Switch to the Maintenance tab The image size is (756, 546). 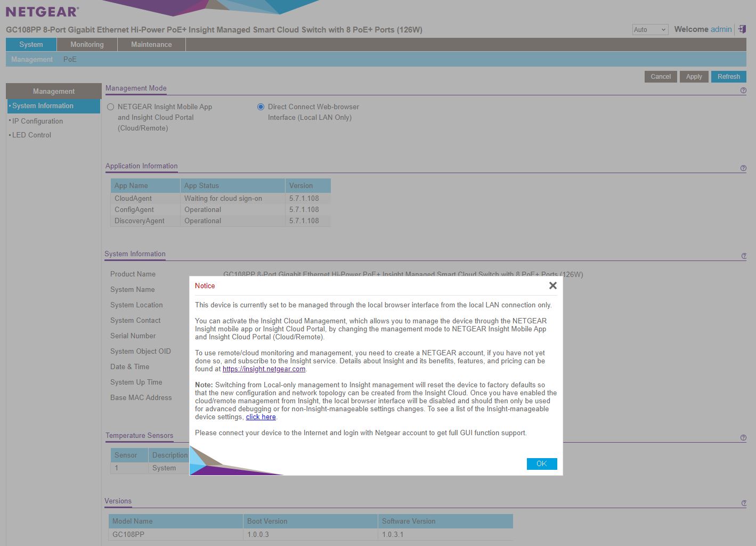[x=151, y=45]
